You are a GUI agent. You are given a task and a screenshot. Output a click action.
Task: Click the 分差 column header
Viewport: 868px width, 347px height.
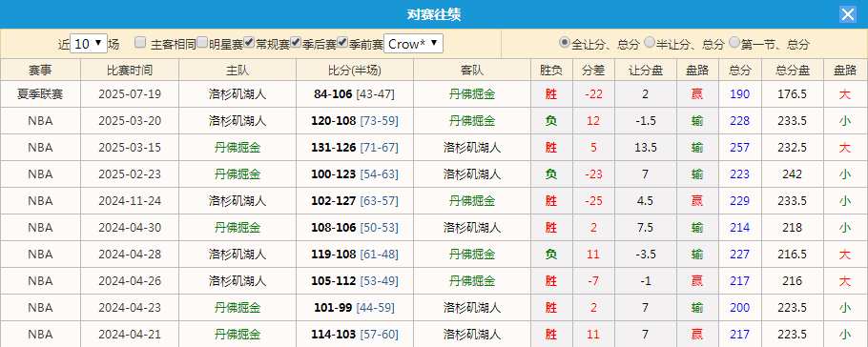[593, 71]
